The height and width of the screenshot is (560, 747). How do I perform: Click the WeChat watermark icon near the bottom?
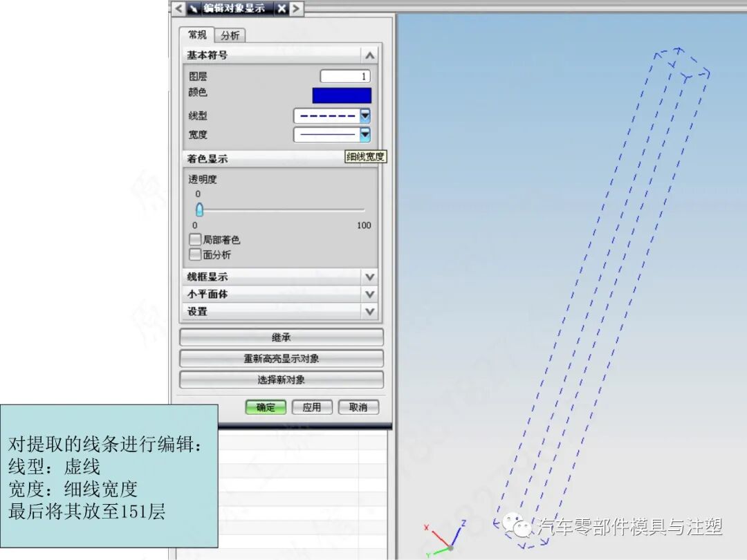point(517,528)
